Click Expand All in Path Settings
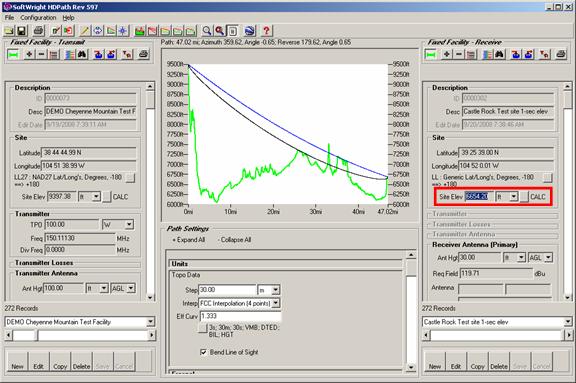This screenshot has height=383, width=576. (x=189, y=240)
